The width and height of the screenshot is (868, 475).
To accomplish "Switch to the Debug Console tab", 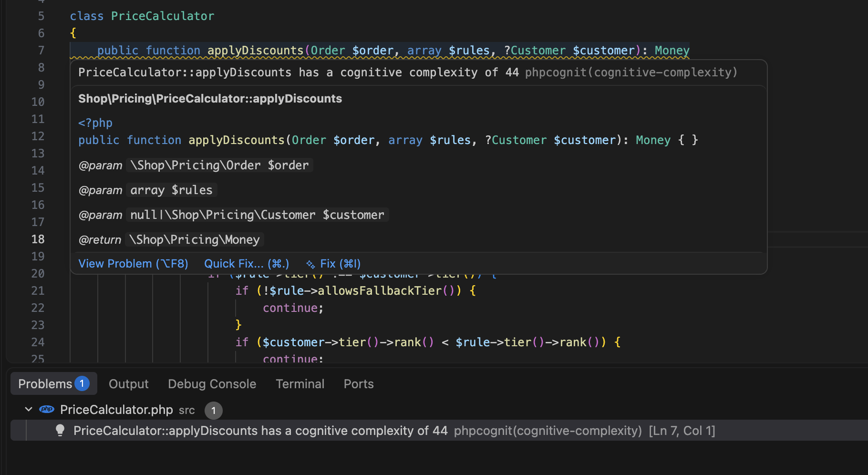I will (212, 384).
